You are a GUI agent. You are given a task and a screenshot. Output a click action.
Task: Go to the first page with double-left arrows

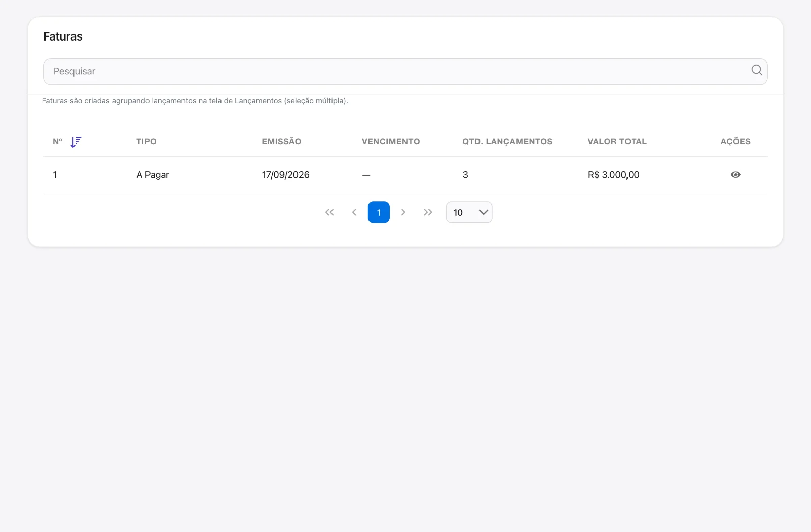329,212
